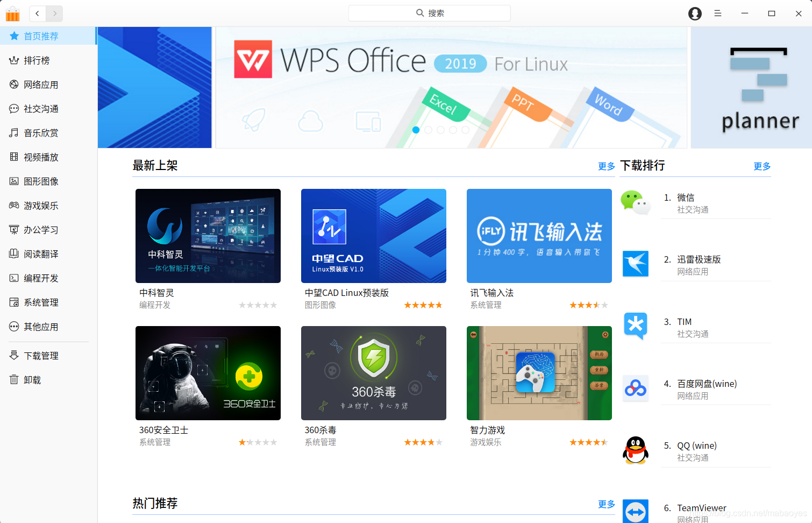The height and width of the screenshot is (523, 812).
Task: Open the 百度网盘(wine) ranking entry text
Action: [707, 384]
